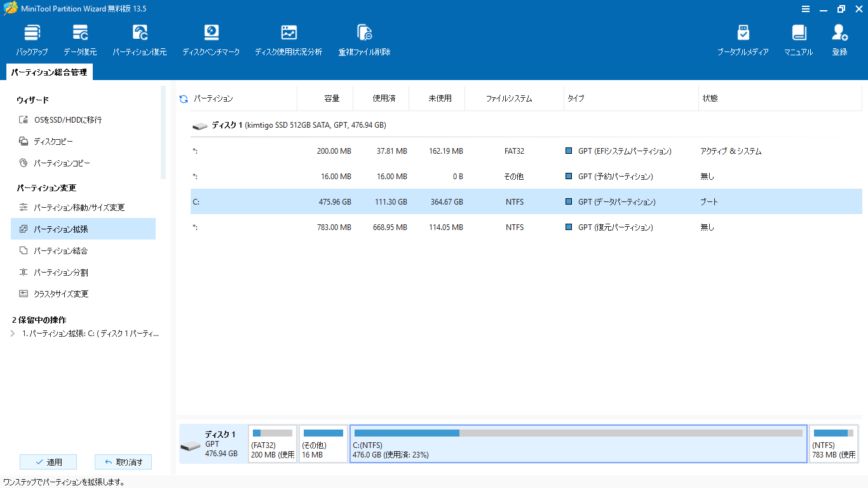This screenshot has height=488, width=868.
Task: Click the 適用 apply button
Action: [x=48, y=462]
